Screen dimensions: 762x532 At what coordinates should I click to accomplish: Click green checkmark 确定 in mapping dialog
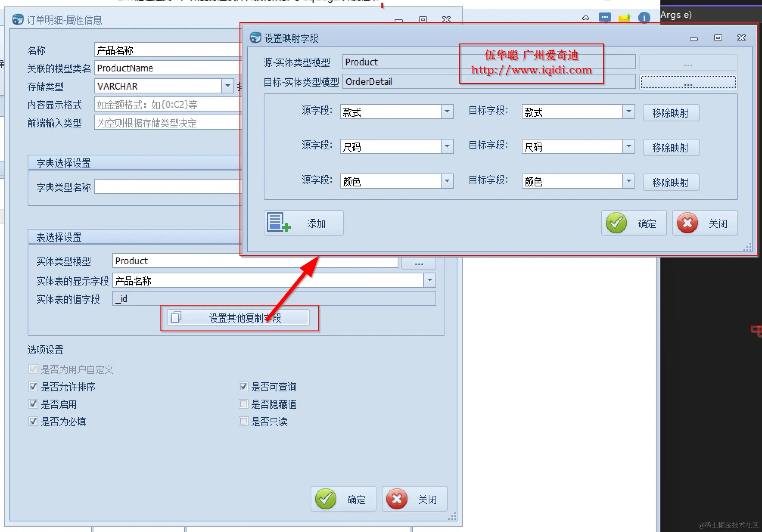coord(616,223)
